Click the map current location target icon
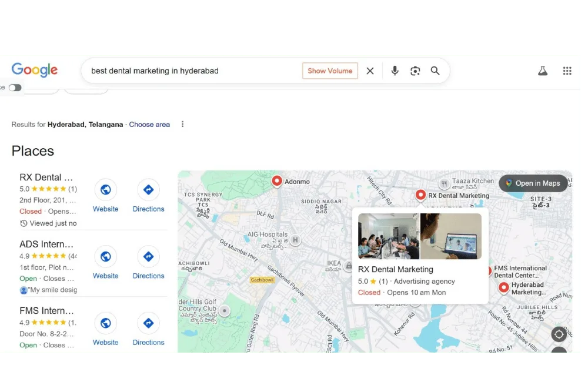The image size is (588, 392). [559, 334]
